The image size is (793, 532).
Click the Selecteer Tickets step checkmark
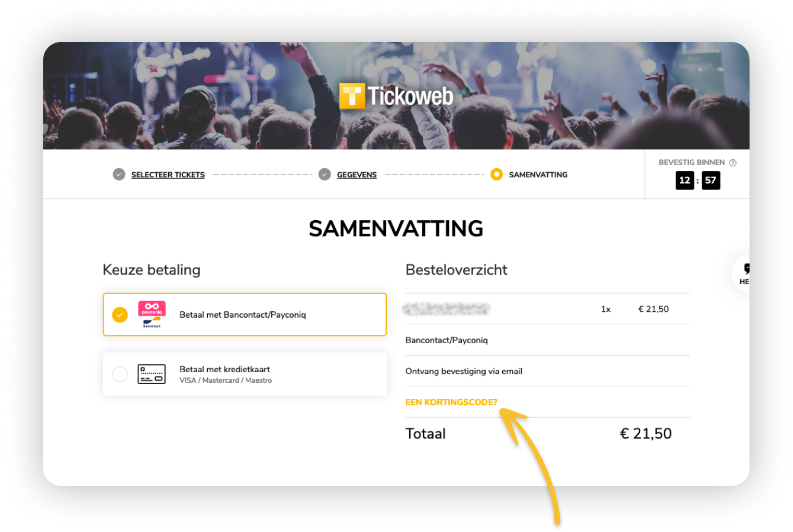(x=119, y=175)
